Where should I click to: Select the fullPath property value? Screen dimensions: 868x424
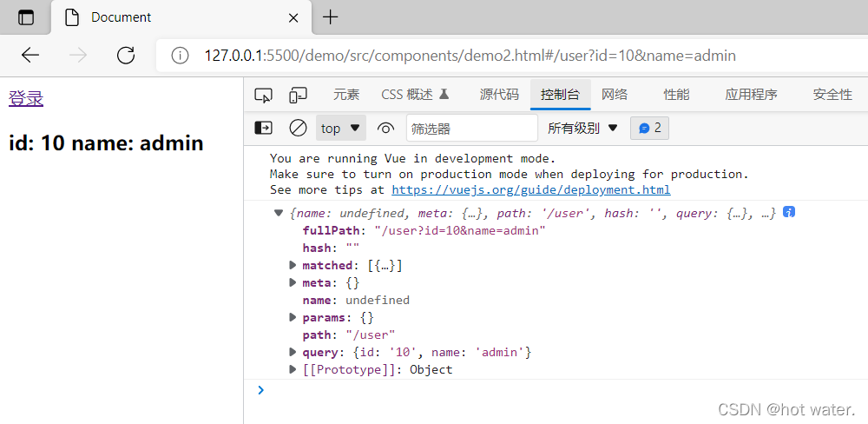click(459, 230)
